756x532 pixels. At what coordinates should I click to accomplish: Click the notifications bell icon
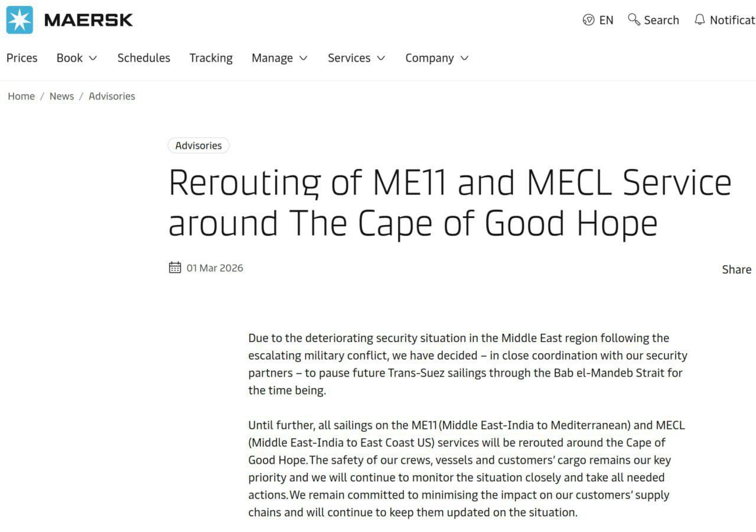700,19
